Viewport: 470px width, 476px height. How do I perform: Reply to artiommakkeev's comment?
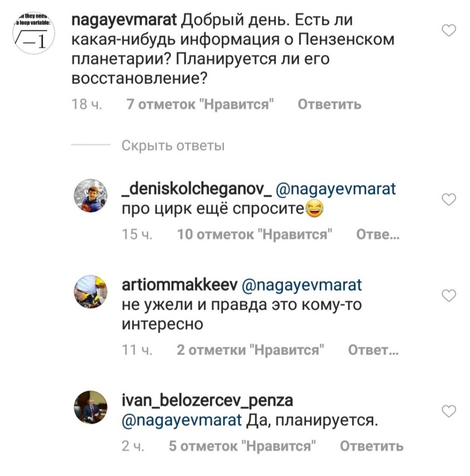pos(373,350)
